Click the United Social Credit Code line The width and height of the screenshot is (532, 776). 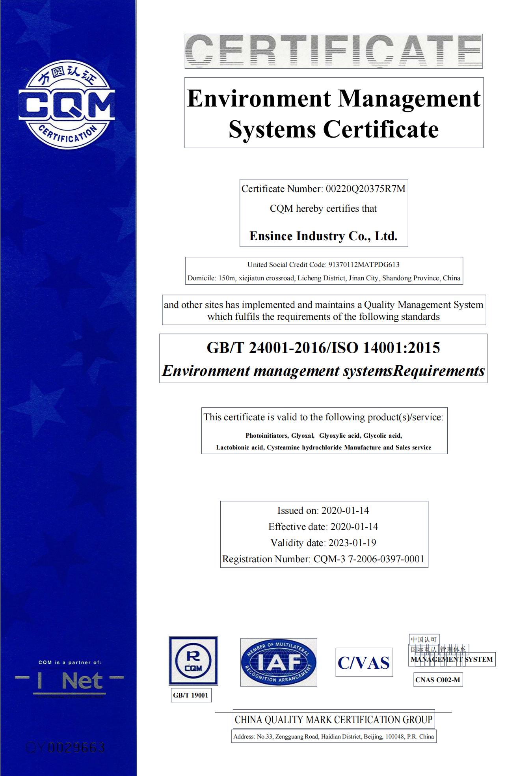(323, 265)
